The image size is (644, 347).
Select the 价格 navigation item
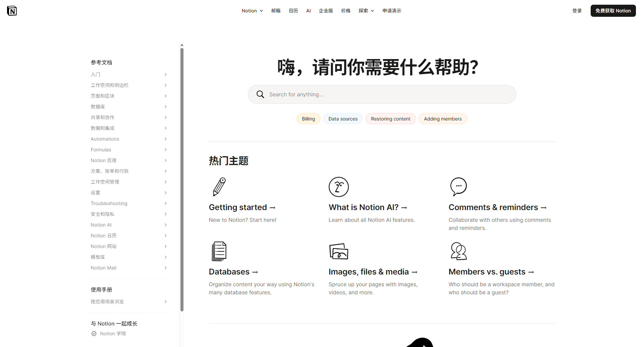[x=345, y=10]
